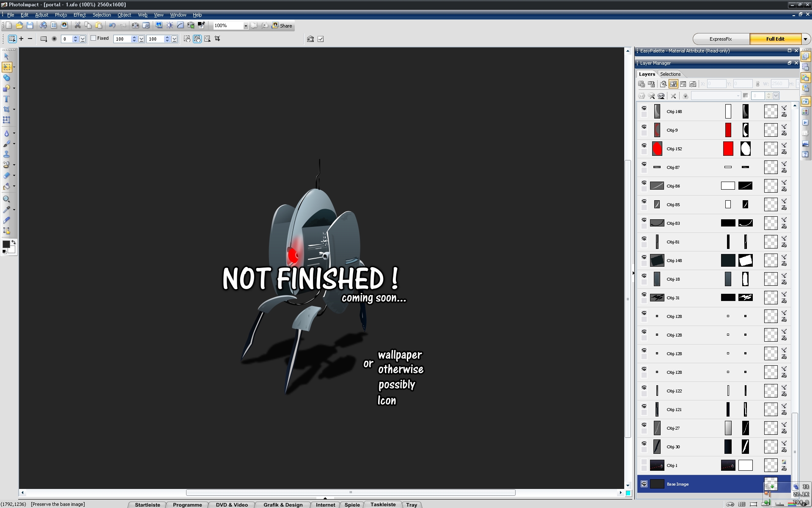Click the delete X icon in Layer Manager
Image resolution: width=812 pixels, height=508 pixels.
673,96
